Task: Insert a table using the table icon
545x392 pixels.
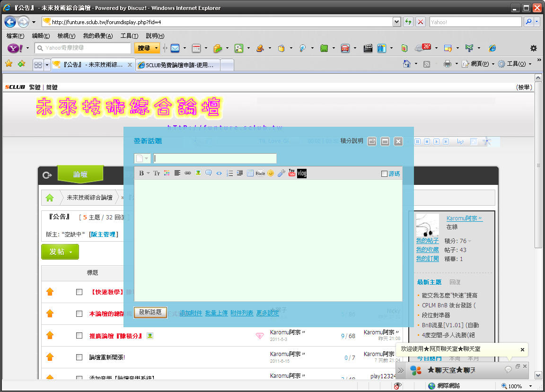Action: click(250, 173)
